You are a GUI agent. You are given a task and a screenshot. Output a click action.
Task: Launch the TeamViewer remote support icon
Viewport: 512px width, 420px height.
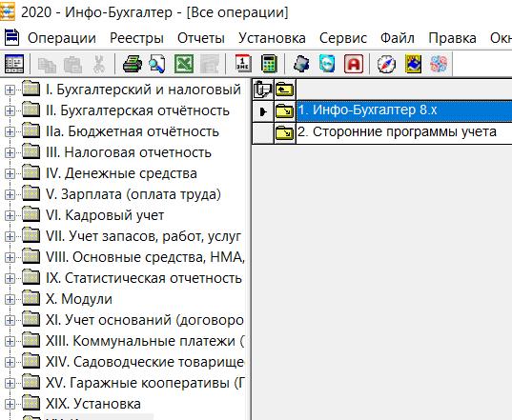[327, 64]
